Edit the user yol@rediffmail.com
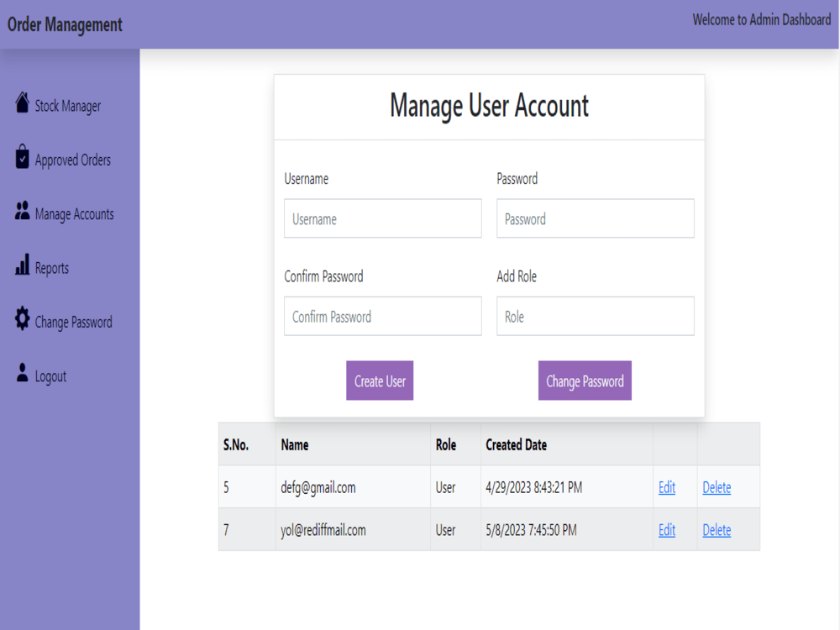 [x=666, y=530]
